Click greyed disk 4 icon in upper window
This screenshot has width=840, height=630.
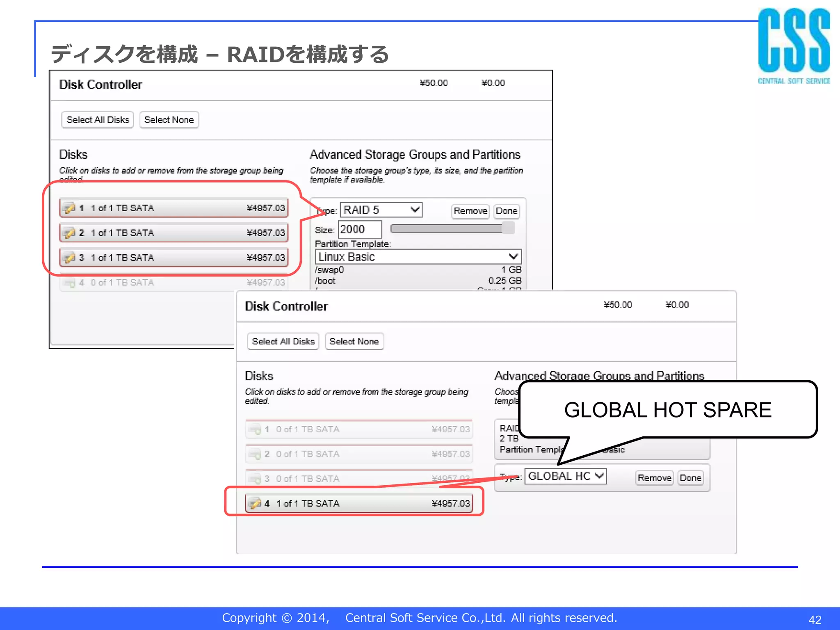(69, 283)
